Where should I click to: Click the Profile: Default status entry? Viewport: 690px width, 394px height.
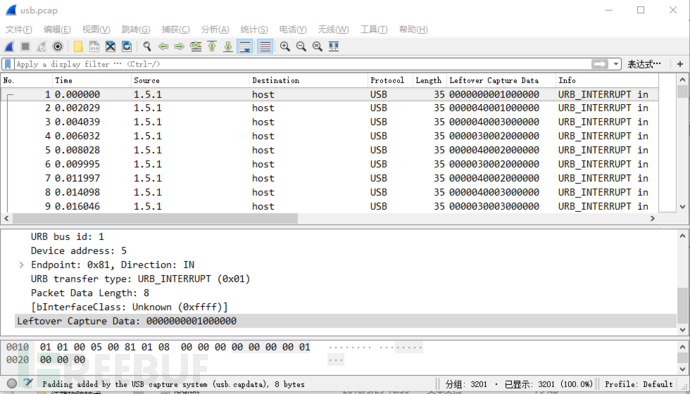pos(638,384)
